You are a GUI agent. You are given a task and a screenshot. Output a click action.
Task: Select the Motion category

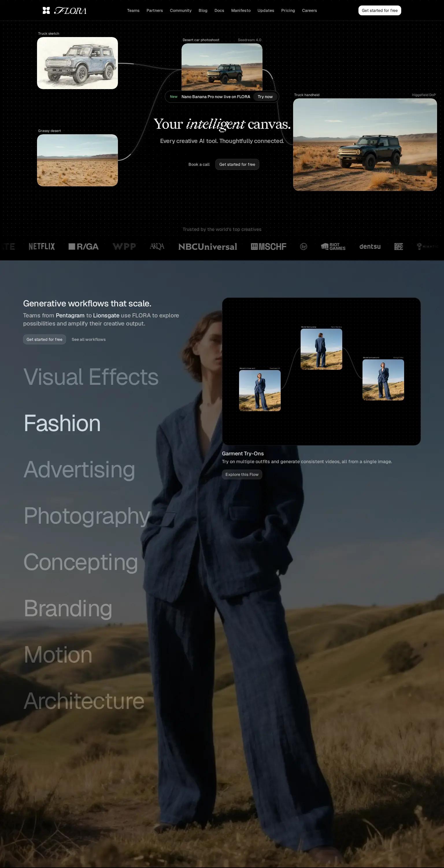pyautogui.click(x=58, y=654)
